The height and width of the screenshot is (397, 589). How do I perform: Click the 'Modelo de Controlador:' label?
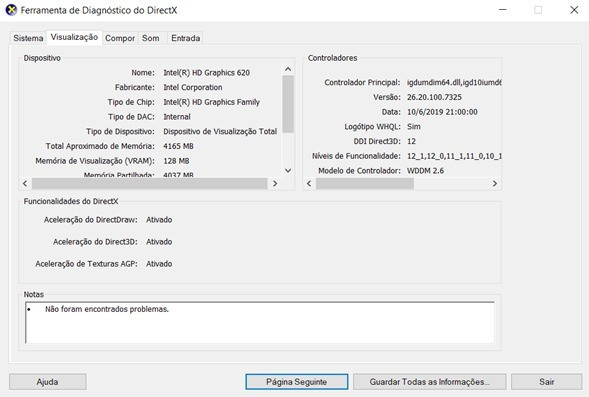359,171
